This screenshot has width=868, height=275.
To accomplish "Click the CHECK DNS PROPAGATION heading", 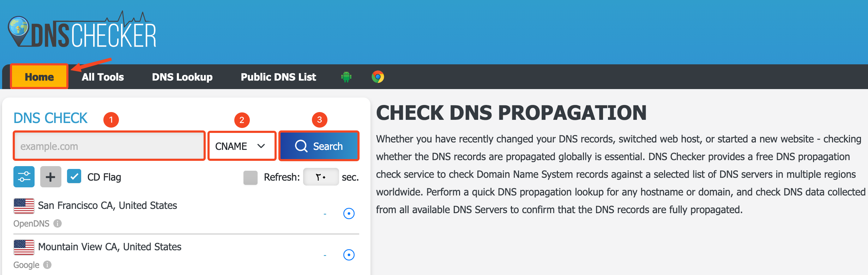I will [x=511, y=113].
